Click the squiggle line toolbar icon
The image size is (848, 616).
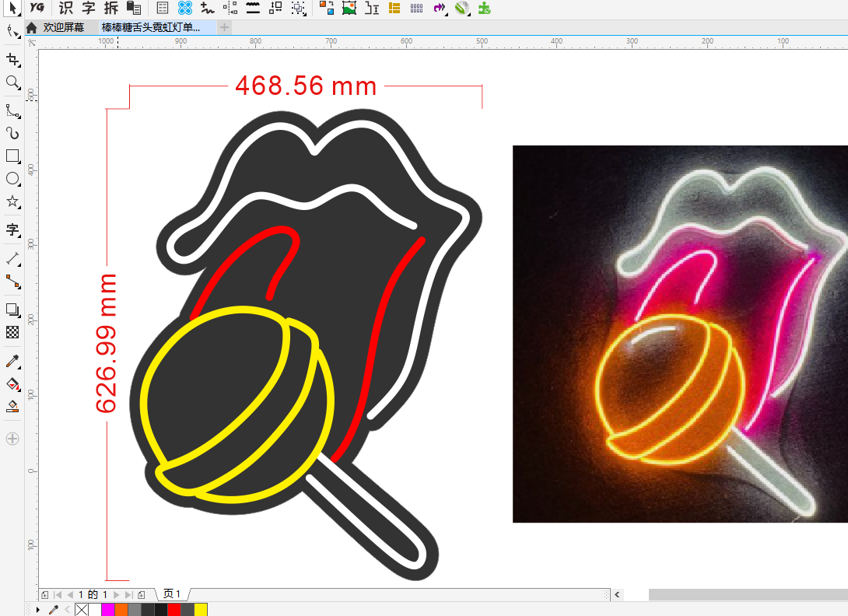pyautogui.click(x=207, y=8)
